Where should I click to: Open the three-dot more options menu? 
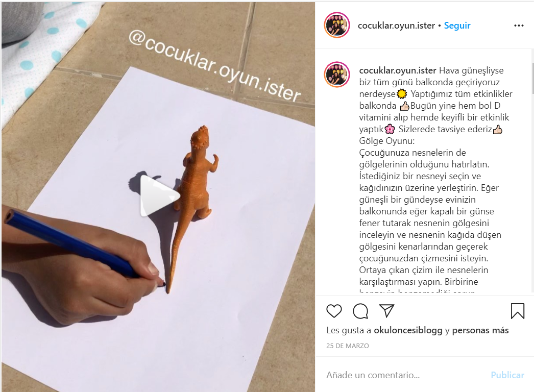click(519, 26)
